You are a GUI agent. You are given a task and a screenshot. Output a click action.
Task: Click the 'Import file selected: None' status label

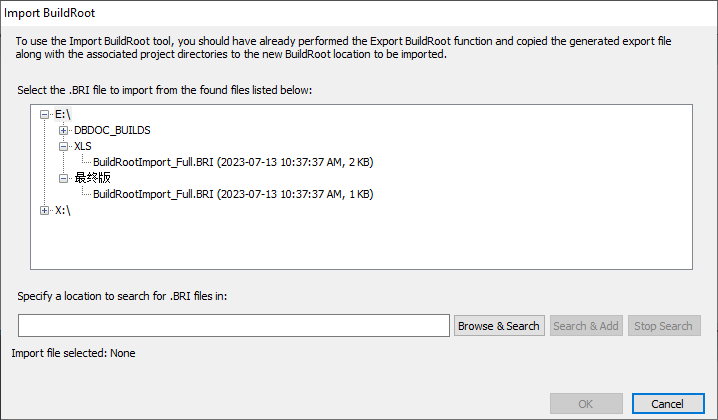pyautogui.click(x=73, y=353)
